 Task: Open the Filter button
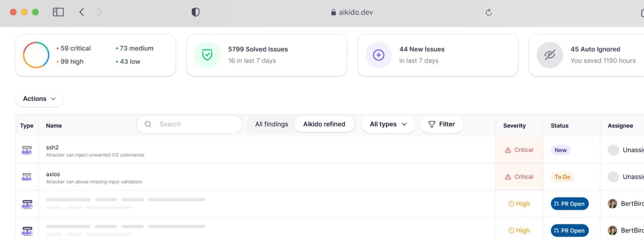coord(442,124)
